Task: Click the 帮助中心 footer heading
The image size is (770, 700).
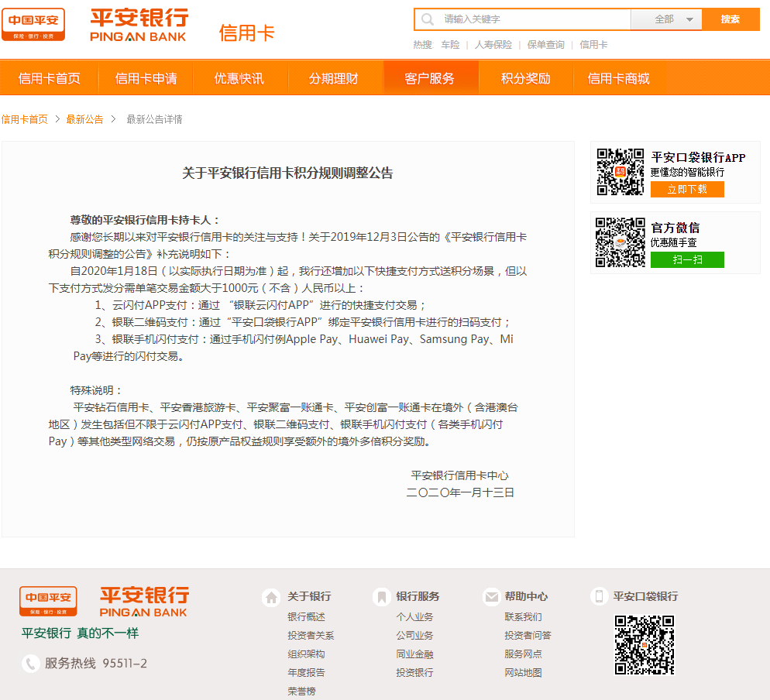Action: point(527,596)
